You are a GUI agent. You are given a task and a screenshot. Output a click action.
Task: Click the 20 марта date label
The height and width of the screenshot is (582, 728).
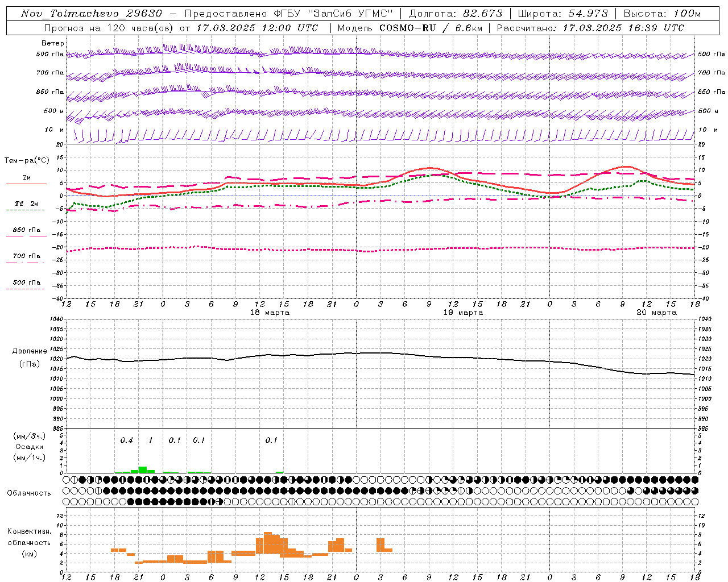pyautogui.click(x=656, y=313)
